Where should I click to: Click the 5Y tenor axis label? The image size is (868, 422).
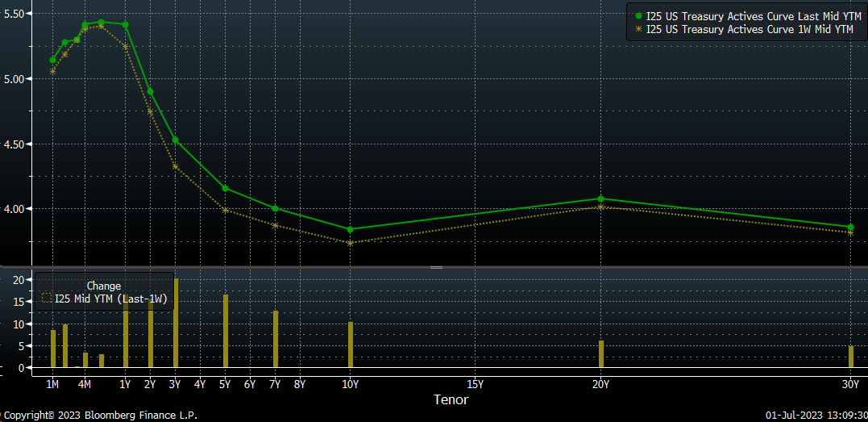(x=225, y=384)
